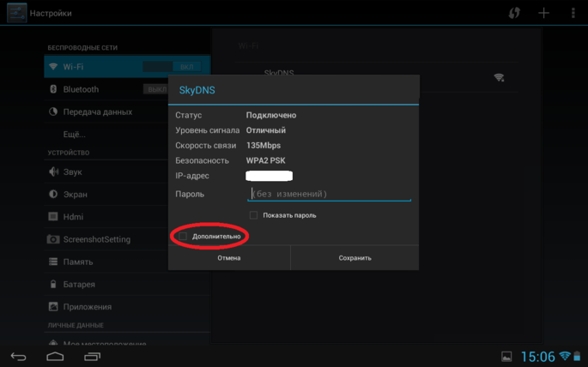Image resolution: width=588 pixels, height=367 pixels.
Task: Tap the SkyDNS network signal icon
Action: pos(499,77)
